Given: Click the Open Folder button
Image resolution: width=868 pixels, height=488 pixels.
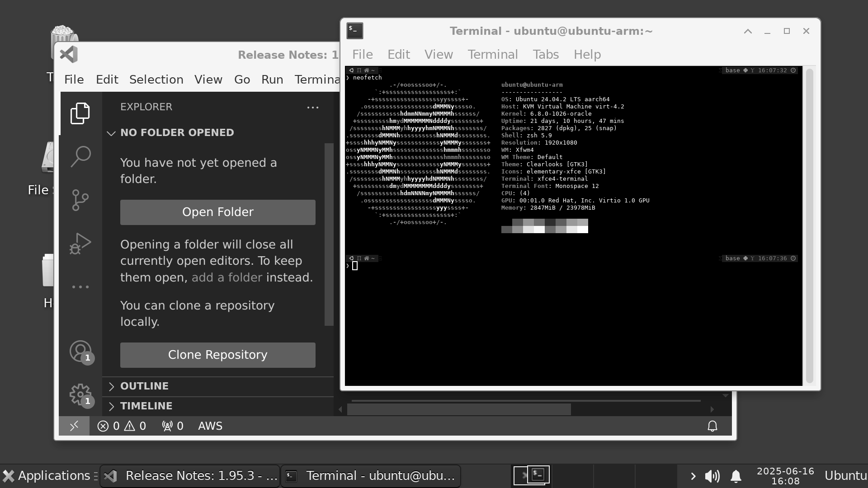Looking at the screenshot, I should (x=217, y=212).
